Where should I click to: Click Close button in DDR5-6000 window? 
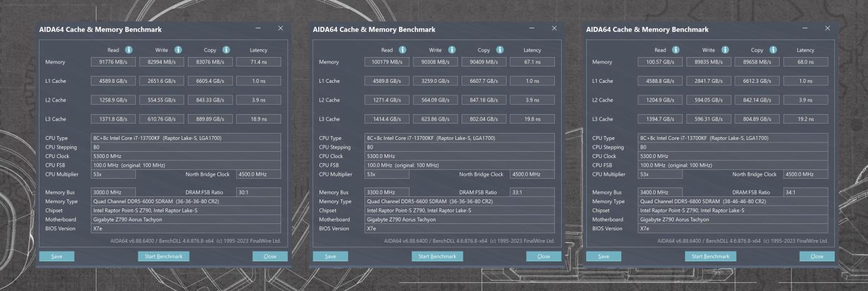(270, 256)
